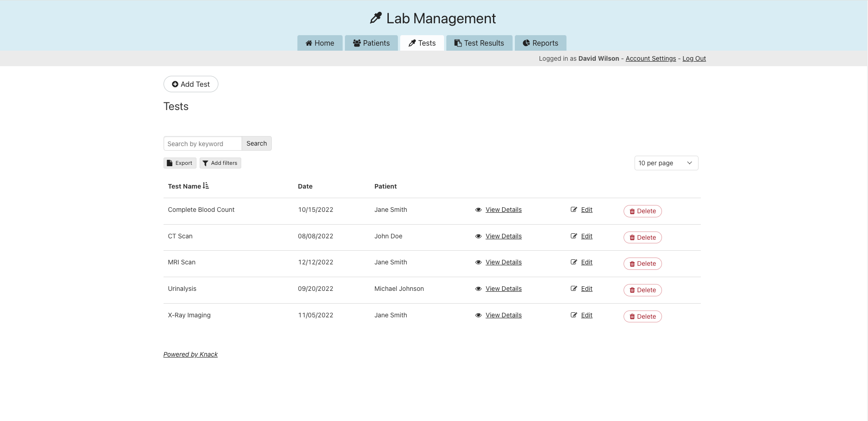Click the trash icon in MRI Scan row

tap(632, 264)
